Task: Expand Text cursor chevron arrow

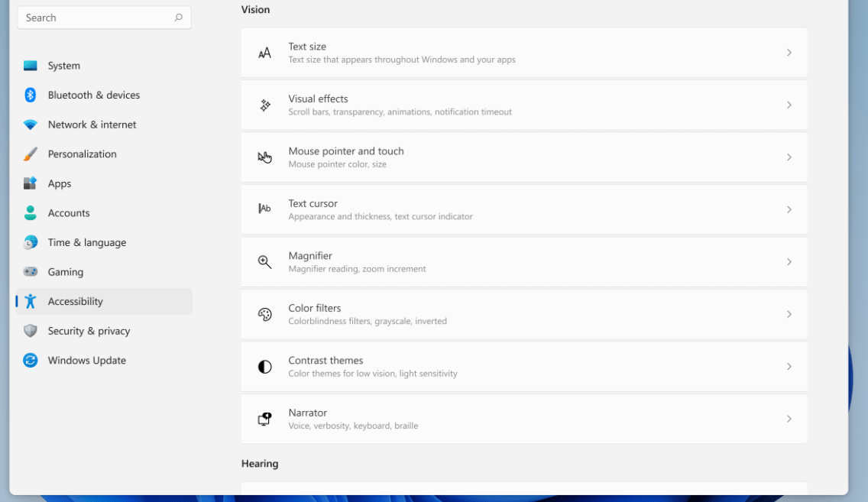Action: 789,209
